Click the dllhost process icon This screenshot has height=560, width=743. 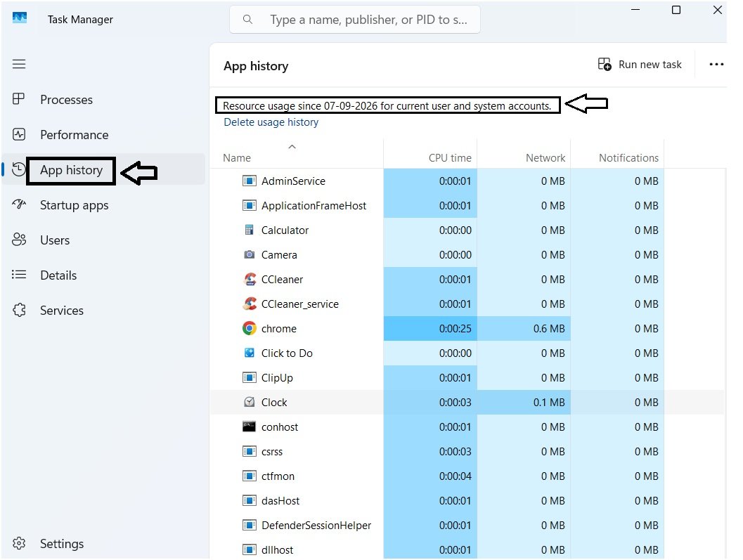click(x=250, y=549)
